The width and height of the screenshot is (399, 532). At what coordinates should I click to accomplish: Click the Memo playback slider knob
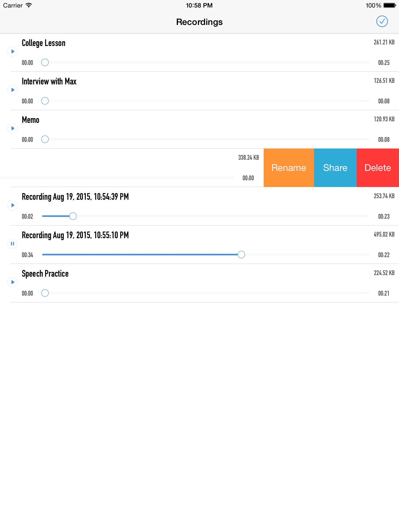pyautogui.click(x=45, y=139)
